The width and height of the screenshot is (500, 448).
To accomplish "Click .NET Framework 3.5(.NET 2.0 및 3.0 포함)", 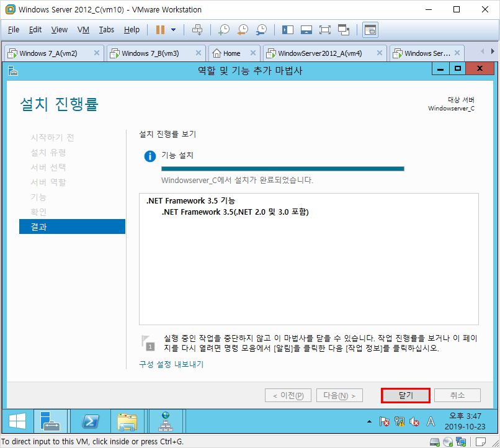I will (235, 212).
